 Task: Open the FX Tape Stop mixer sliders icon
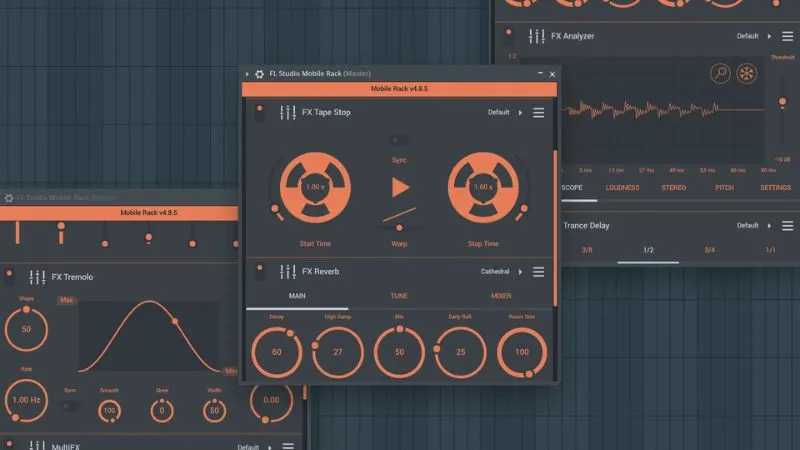pyautogui.click(x=288, y=112)
